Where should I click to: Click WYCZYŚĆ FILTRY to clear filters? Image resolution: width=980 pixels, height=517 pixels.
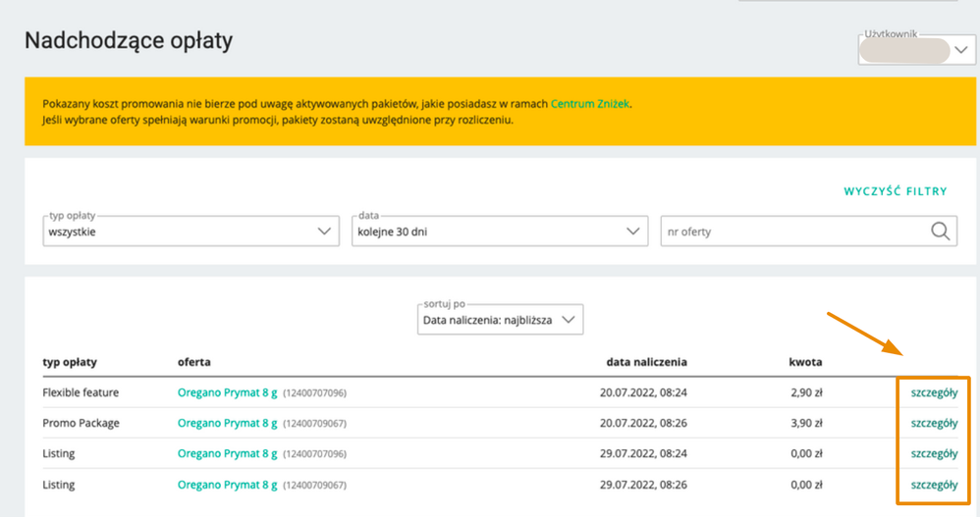coord(895,191)
